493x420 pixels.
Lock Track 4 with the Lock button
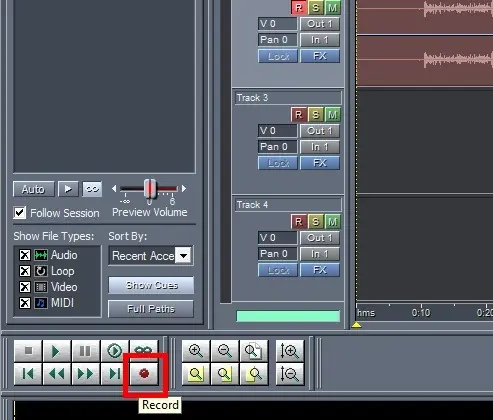pyautogui.click(x=278, y=270)
